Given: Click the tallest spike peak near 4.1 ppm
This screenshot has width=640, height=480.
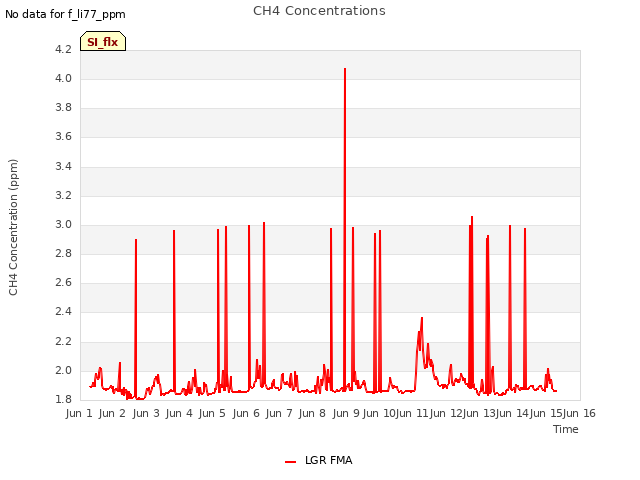Looking at the screenshot, I should click(x=345, y=69).
